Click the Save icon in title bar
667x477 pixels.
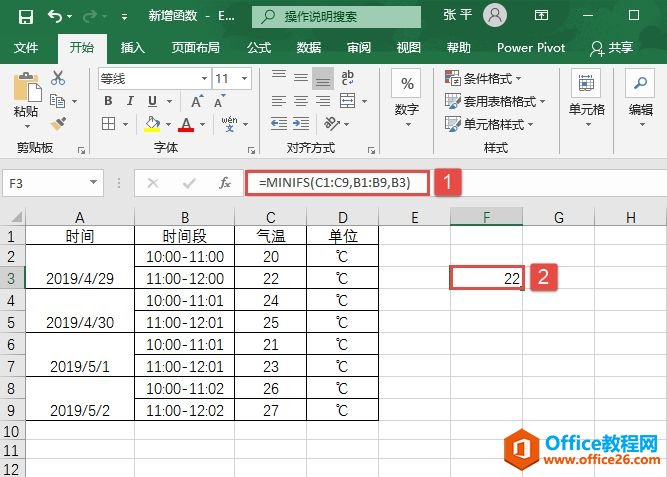click(x=26, y=17)
